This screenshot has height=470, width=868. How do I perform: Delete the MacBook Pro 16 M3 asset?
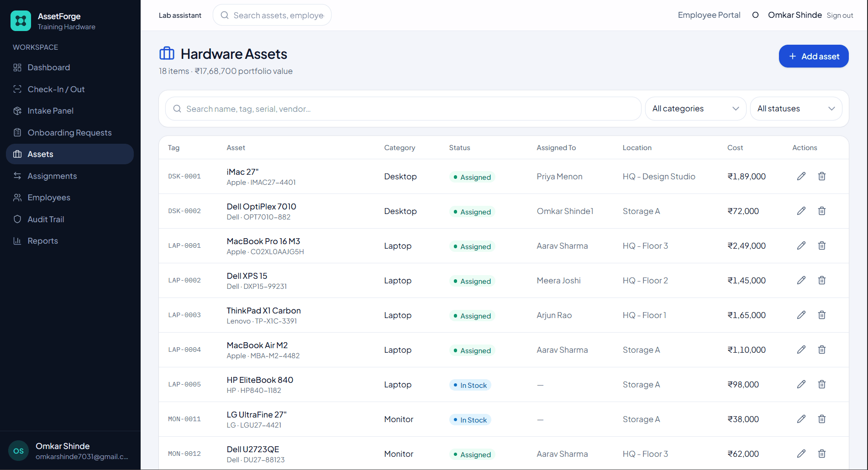[822, 245]
